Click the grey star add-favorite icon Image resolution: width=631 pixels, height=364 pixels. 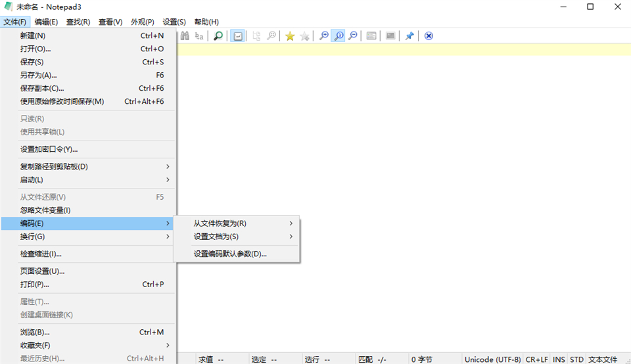pyautogui.click(x=304, y=35)
